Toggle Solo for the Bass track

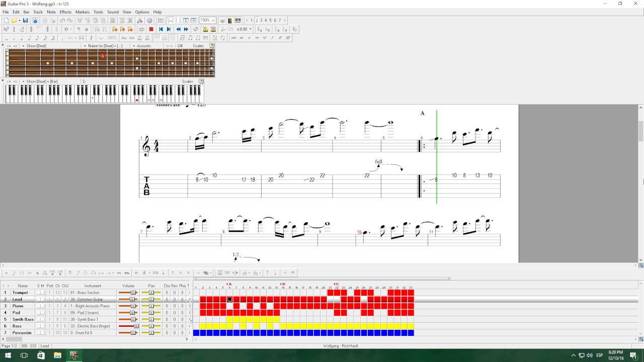point(39,326)
